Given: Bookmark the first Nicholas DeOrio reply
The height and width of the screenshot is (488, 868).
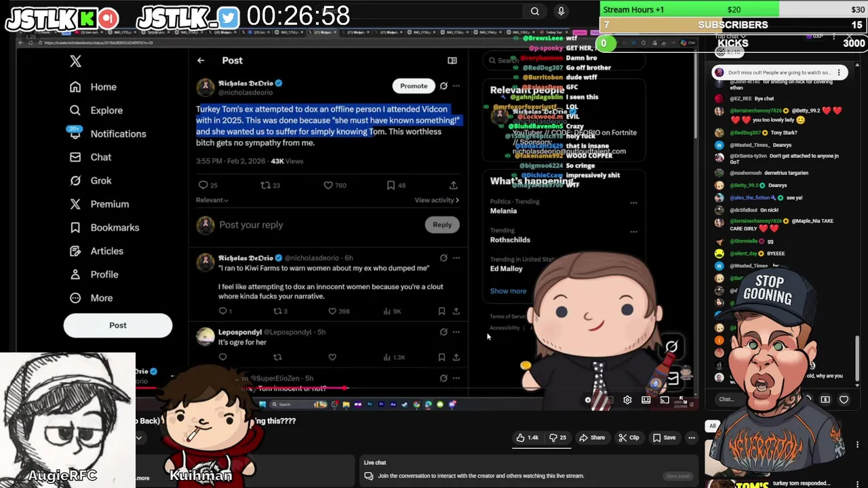Looking at the screenshot, I should 441,311.
